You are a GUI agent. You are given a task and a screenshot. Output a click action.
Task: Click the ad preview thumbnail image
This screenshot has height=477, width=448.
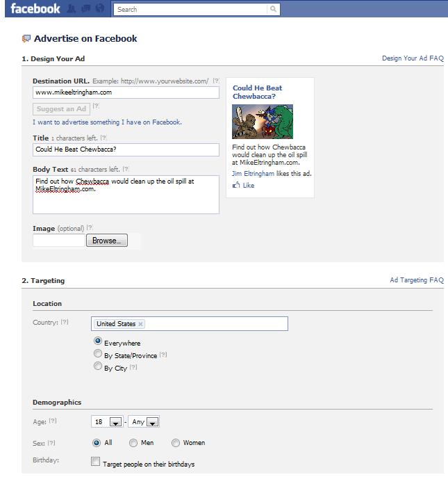[x=262, y=122]
